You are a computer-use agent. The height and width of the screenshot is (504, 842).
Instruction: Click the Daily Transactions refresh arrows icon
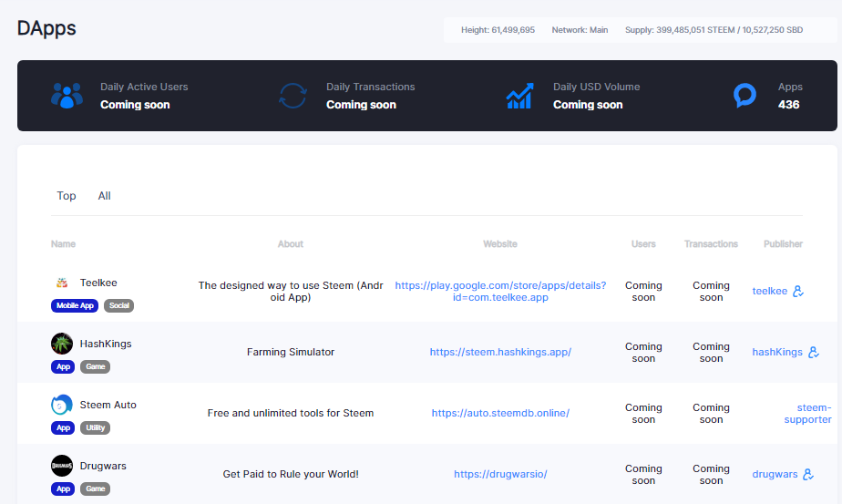point(293,96)
